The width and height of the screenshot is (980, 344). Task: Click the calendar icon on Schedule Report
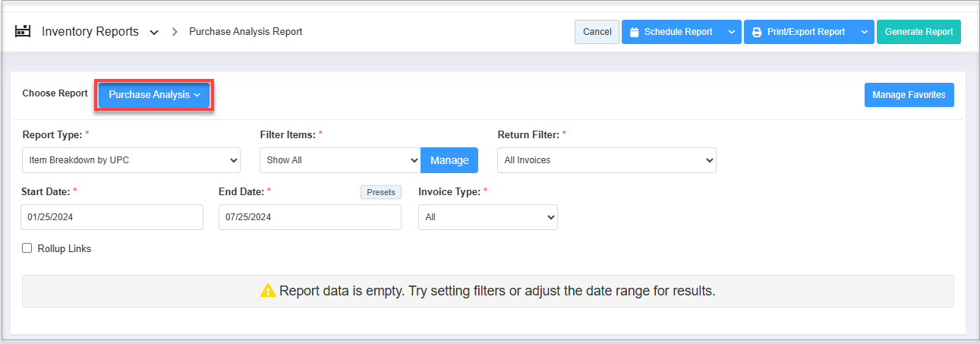coord(635,32)
